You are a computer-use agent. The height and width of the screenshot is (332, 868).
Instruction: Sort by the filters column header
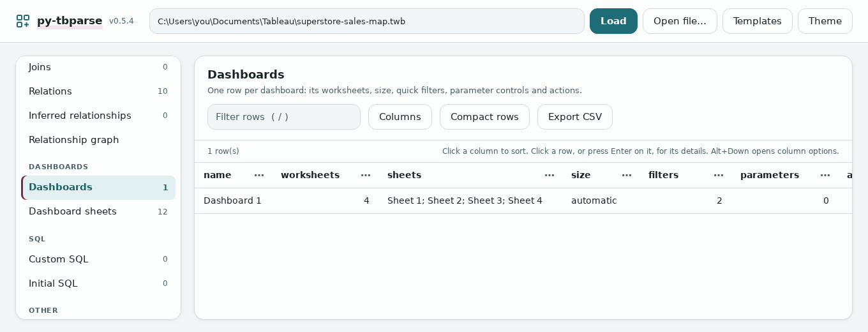(x=663, y=175)
